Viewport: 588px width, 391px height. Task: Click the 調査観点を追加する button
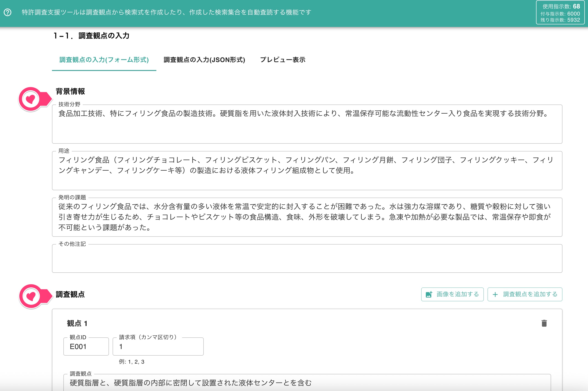click(x=525, y=294)
